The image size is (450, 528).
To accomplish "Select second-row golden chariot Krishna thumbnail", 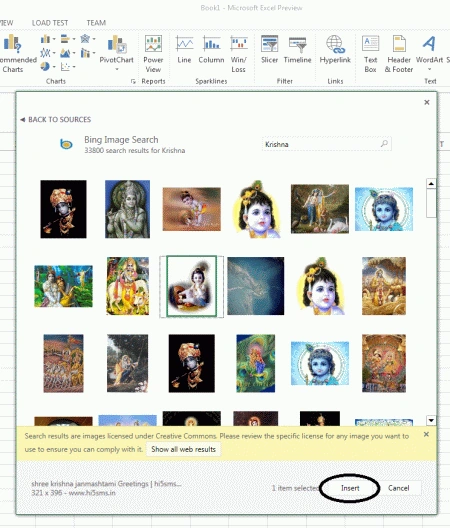I will 384,286.
